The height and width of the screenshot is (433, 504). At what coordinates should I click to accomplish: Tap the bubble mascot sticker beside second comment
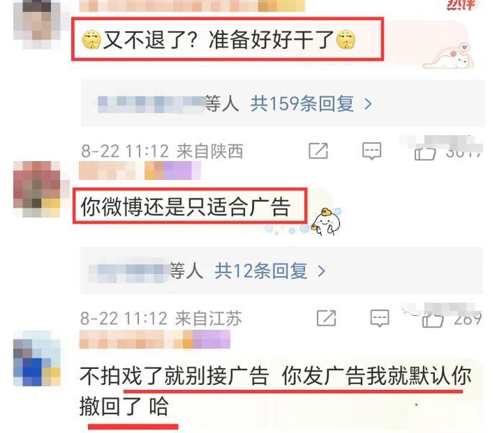[x=327, y=222]
